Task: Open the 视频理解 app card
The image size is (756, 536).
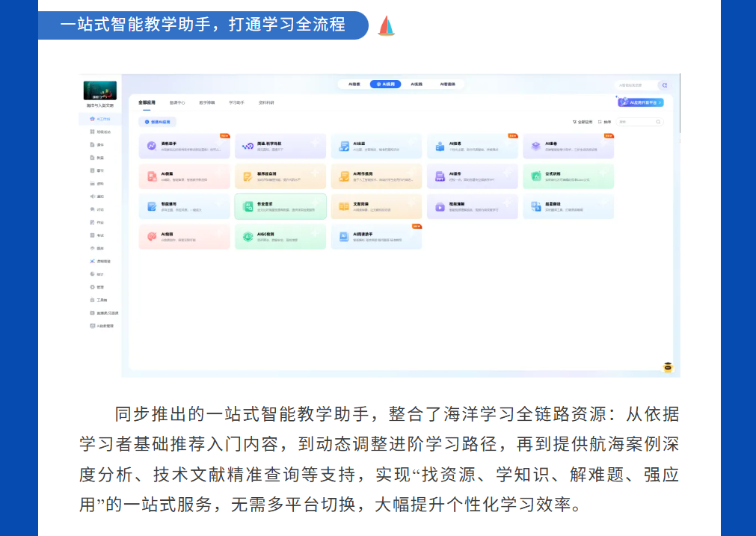Action: click(472, 206)
